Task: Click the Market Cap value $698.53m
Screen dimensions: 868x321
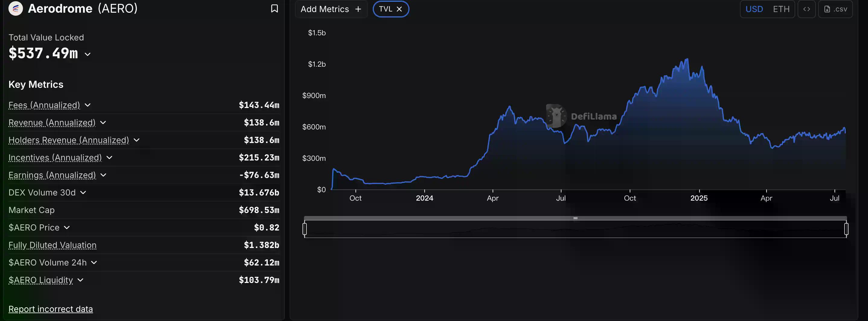Action: (259, 210)
